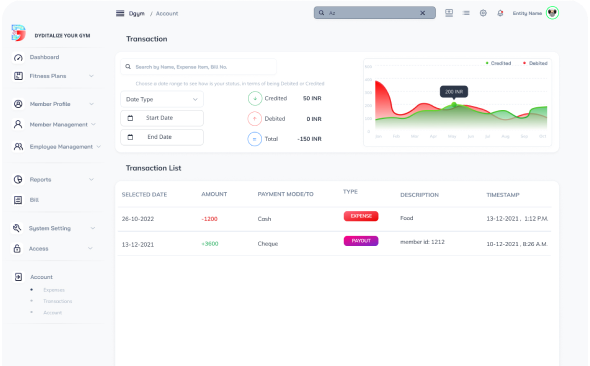This screenshot has height=366, width=590.
Task: Click the Start Date field
Action: [x=162, y=118]
